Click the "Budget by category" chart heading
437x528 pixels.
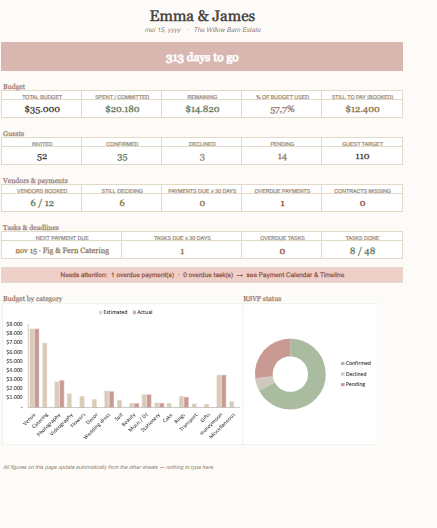33,299
